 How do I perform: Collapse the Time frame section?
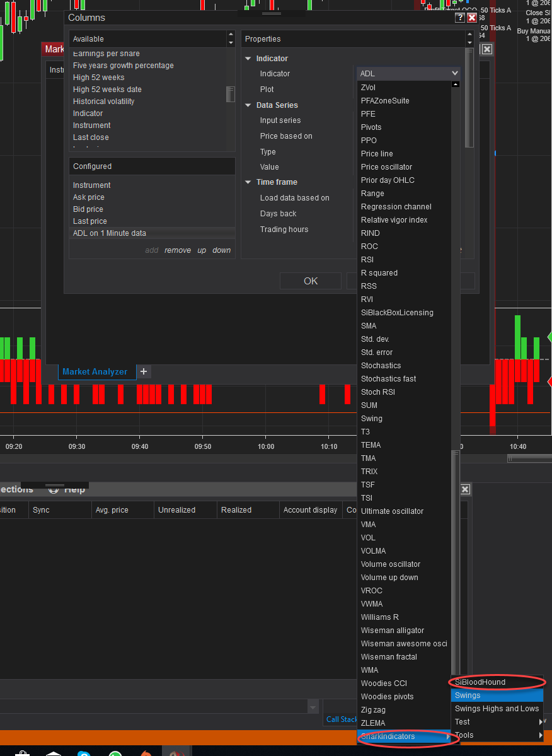click(248, 182)
